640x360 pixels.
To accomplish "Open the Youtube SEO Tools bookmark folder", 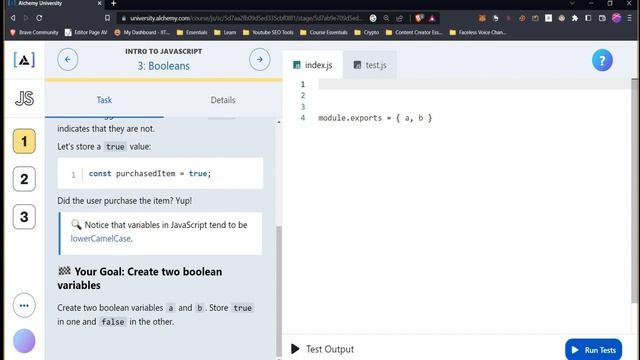I will click(268, 32).
